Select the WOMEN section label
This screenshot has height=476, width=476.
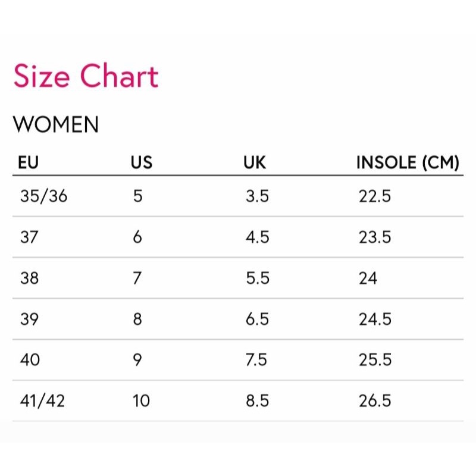[x=56, y=125]
